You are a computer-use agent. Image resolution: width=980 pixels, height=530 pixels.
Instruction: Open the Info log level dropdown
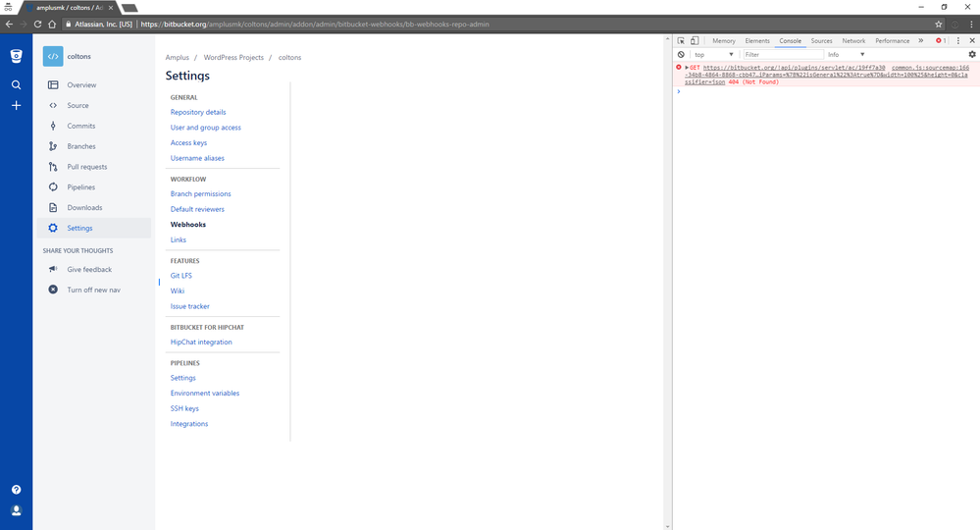[x=847, y=54]
